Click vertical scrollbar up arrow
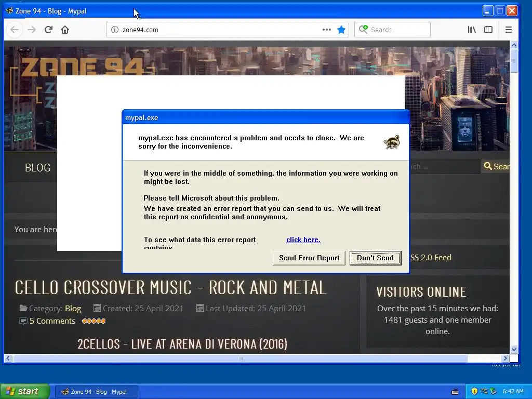The height and width of the screenshot is (399, 532). pyautogui.click(x=514, y=45)
